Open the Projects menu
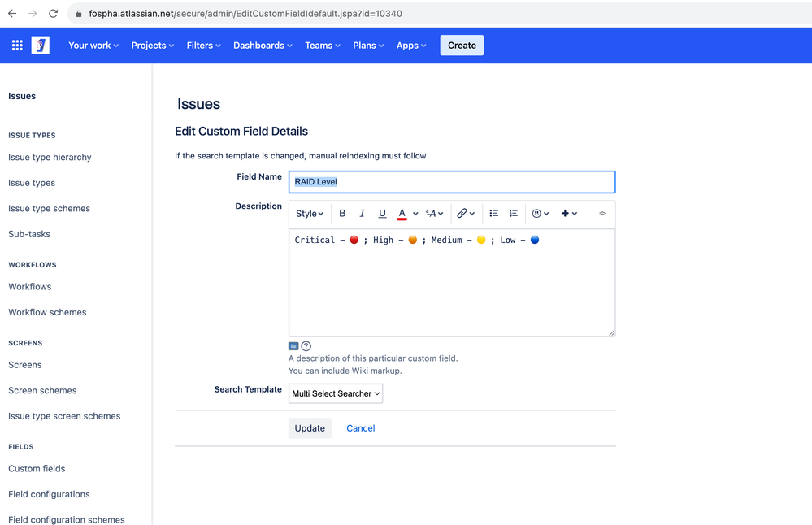This screenshot has width=812, height=525. (x=152, y=46)
